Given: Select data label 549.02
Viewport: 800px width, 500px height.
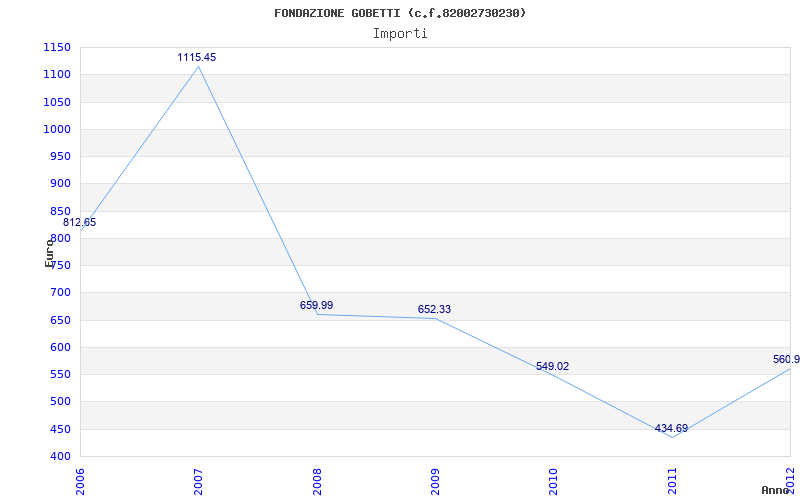Looking at the screenshot, I should (x=553, y=366).
